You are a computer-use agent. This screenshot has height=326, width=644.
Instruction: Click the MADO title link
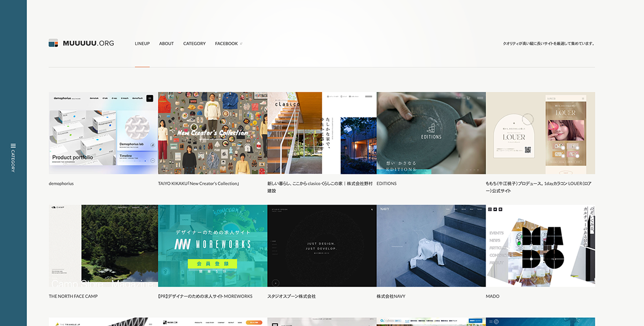pyautogui.click(x=493, y=296)
